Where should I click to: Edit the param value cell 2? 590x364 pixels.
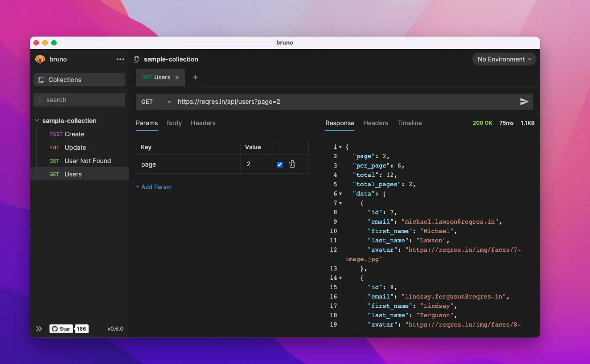[256, 164]
